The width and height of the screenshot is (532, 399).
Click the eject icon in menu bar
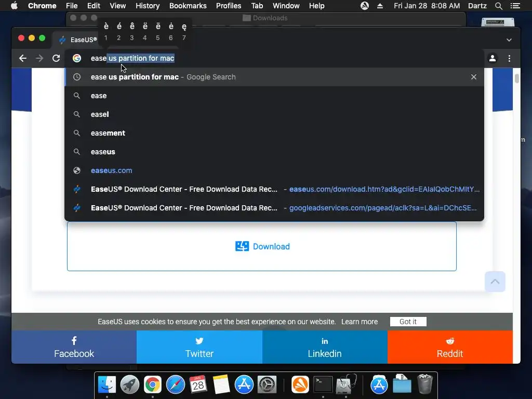pyautogui.click(x=380, y=6)
